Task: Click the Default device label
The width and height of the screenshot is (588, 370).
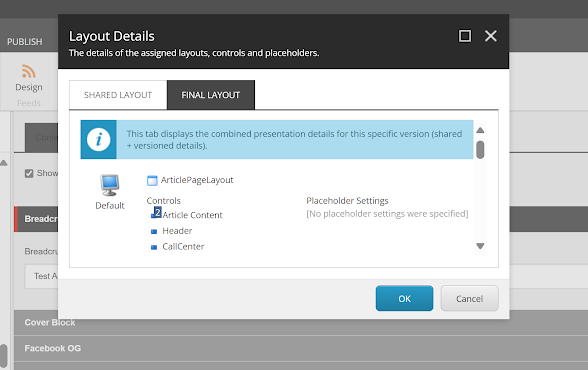Action: tap(110, 205)
